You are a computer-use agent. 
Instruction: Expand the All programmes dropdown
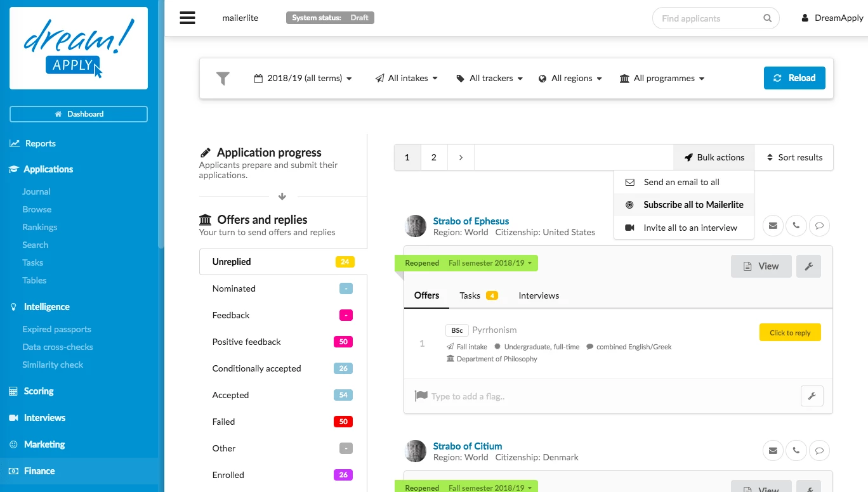tap(662, 79)
